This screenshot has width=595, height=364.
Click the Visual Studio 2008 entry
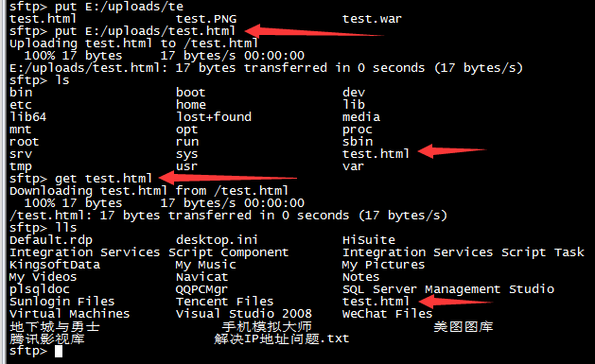(x=244, y=314)
